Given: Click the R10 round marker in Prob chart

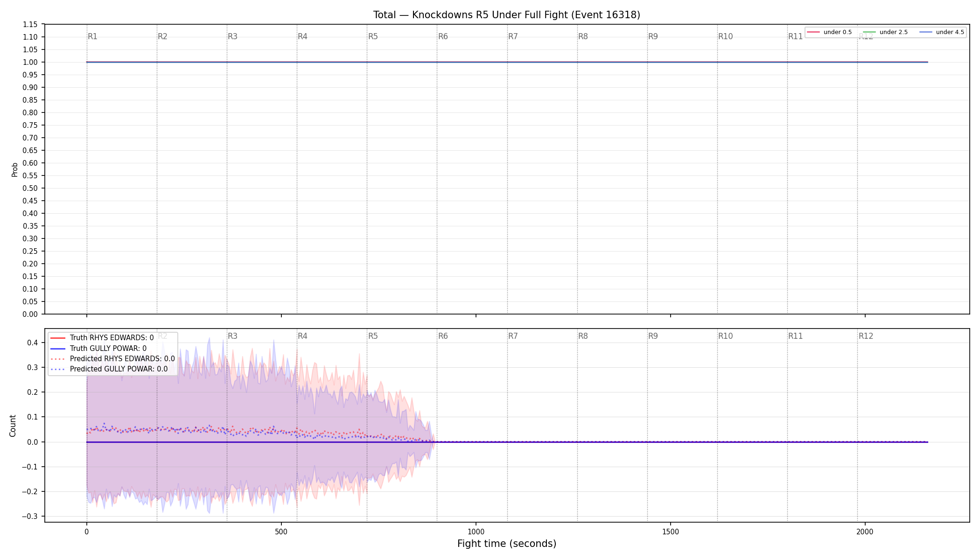Looking at the screenshot, I should point(725,36).
